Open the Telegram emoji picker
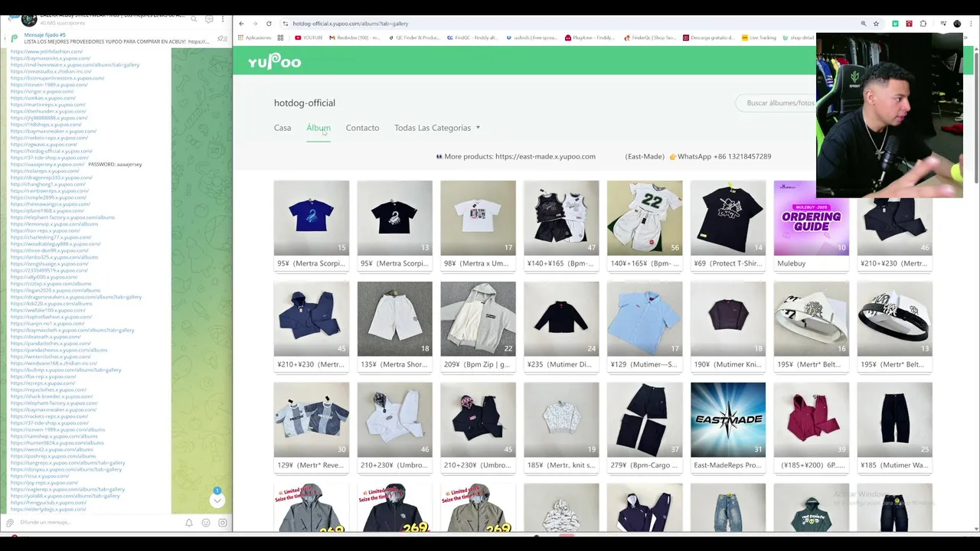980x551 pixels. [206, 523]
